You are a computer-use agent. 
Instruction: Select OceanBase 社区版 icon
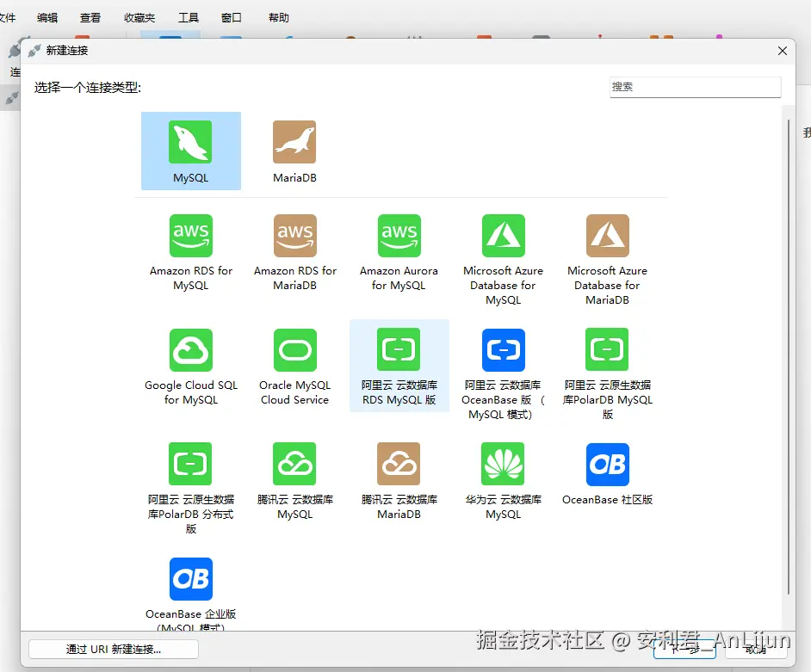pos(607,464)
